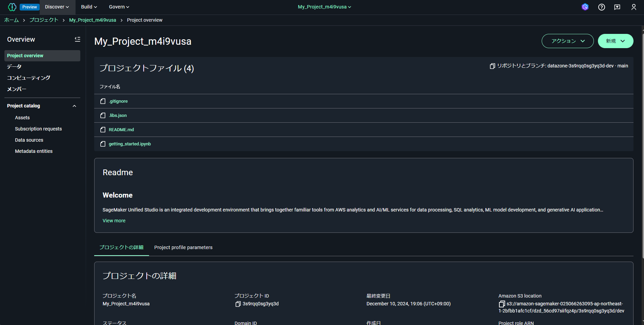The image size is (644, 325).
Task: Open Subscription requests under Project catalog
Action: [38, 129]
